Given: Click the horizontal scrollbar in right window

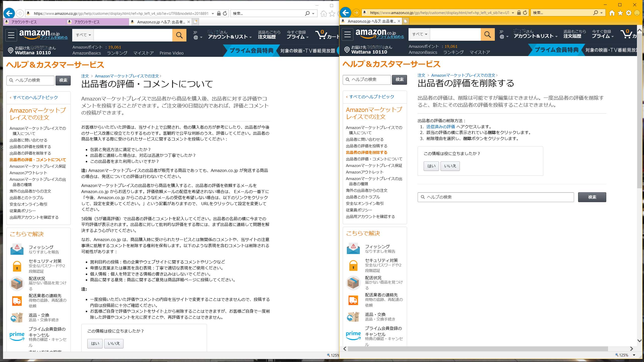Looking at the screenshot, I should (x=478, y=349).
